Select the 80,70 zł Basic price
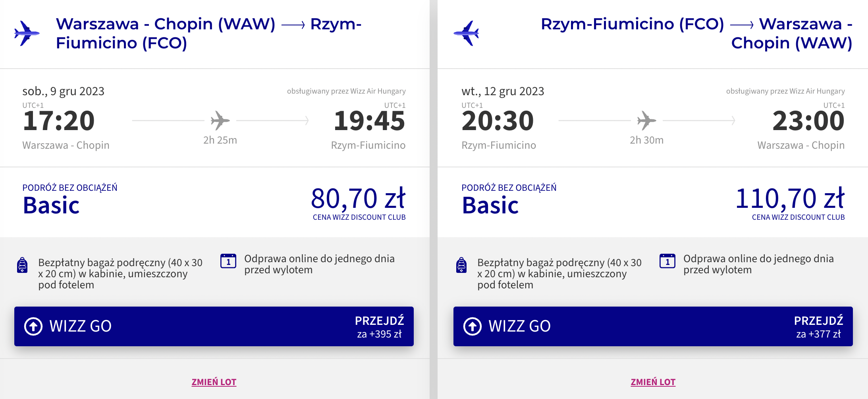 click(x=358, y=198)
